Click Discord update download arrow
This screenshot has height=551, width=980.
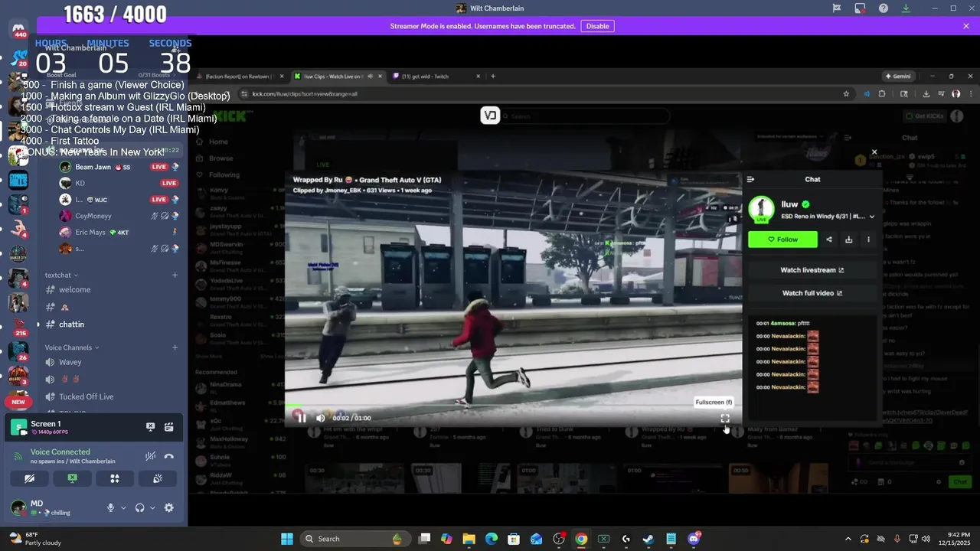coord(906,8)
